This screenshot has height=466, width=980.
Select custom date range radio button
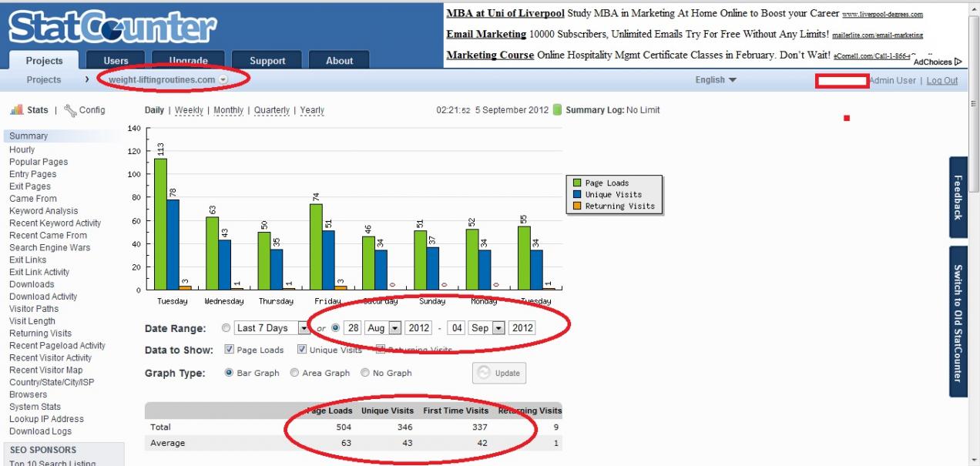[335, 328]
